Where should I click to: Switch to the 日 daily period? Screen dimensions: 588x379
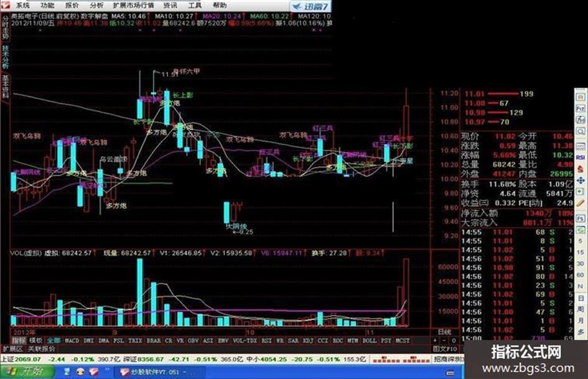pos(580,298)
